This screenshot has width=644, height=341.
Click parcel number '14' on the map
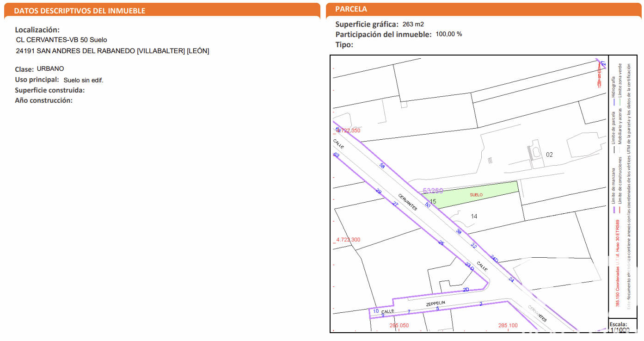pyautogui.click(x=474, y=216)
